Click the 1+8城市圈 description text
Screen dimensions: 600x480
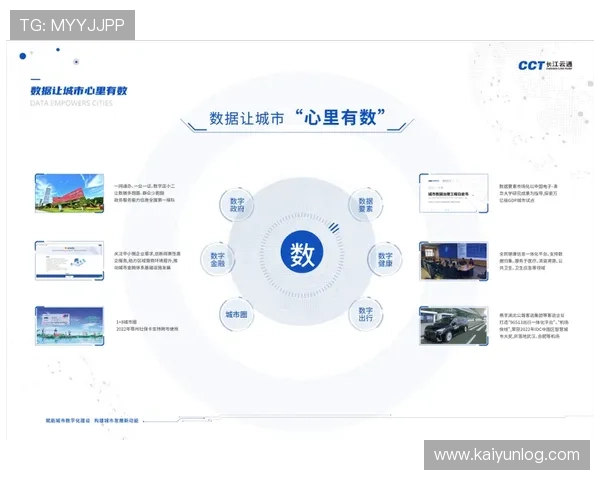point(147,325)
